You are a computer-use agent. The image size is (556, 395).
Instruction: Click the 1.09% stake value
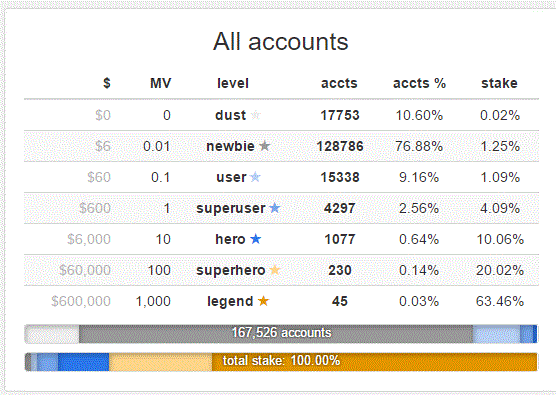(500, 177)
